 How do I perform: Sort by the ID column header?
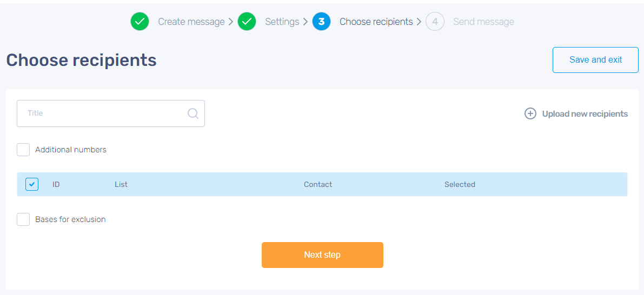click(56, 184)
